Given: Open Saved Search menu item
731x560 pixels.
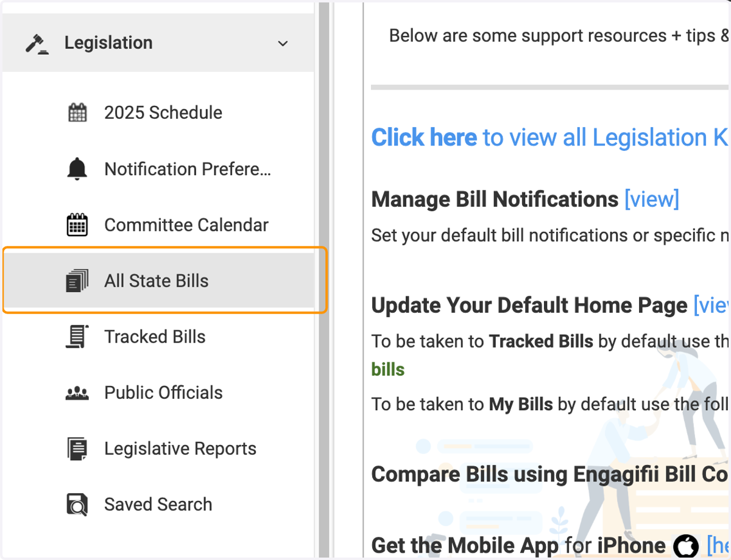Looking at the screenshot, I should coord(158,505).
